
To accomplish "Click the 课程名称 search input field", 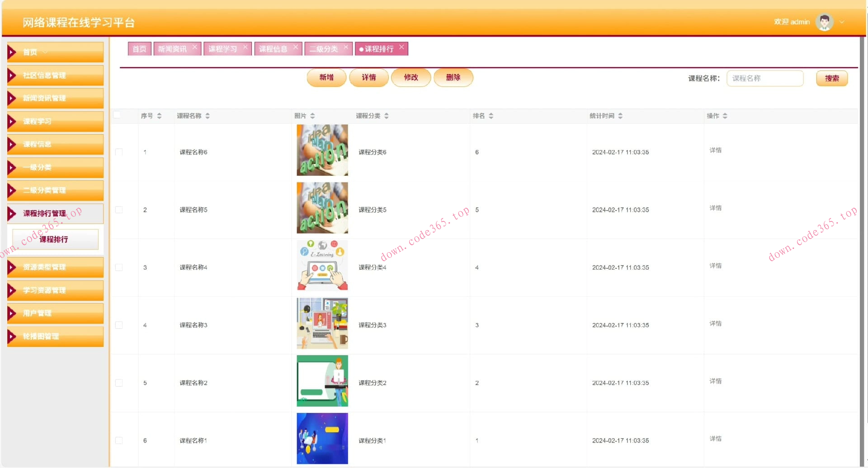I will pos(764,78).
